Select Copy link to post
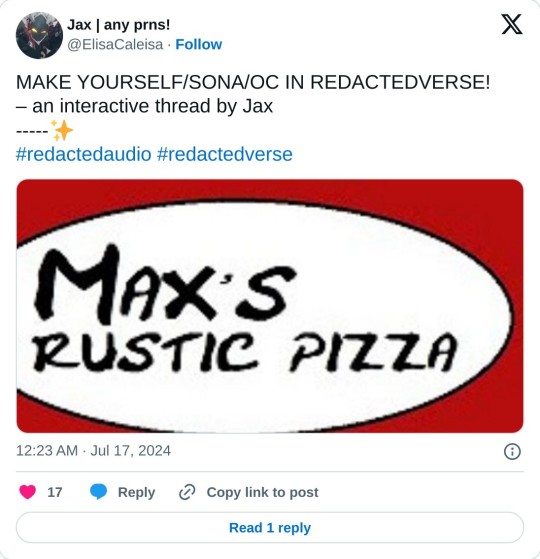Screen dimensions: 540x559 [262, 492]
